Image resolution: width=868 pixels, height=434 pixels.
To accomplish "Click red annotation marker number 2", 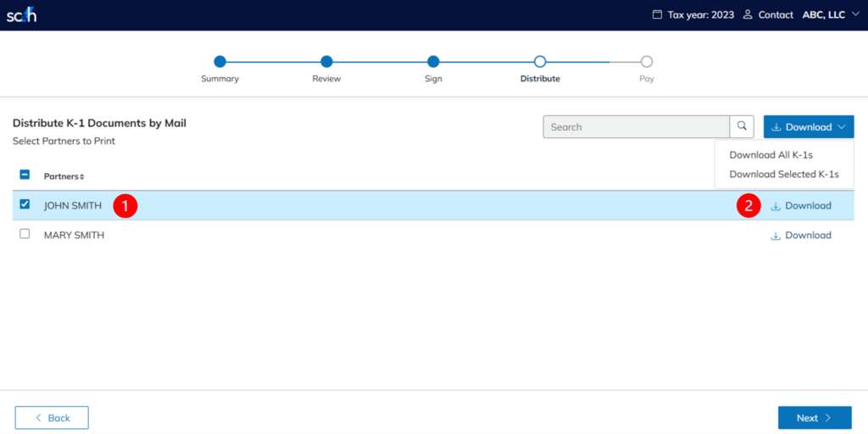I will [x=748, y=206].
